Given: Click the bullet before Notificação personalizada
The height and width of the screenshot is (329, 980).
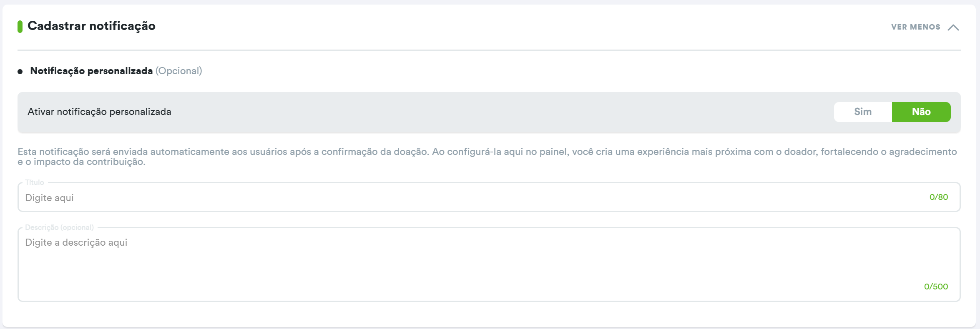Looking at the screenshot, I should pyautogui.click(x=20, y=72).
